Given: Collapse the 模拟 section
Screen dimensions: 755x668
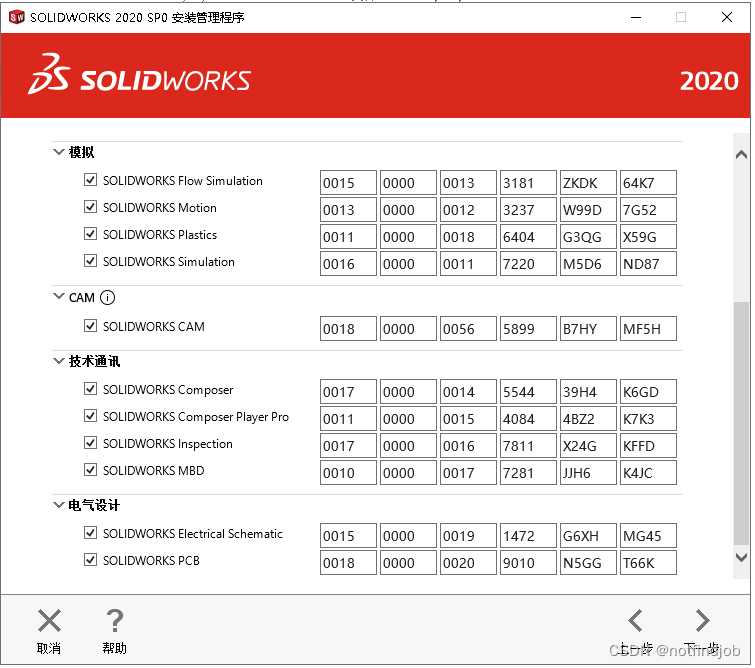Looking at the screenshot, I should 58,152.
